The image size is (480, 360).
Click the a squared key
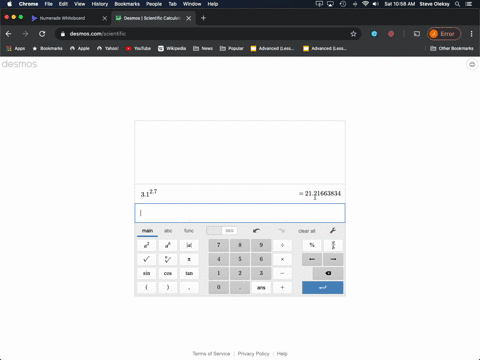tap(146, 245)
